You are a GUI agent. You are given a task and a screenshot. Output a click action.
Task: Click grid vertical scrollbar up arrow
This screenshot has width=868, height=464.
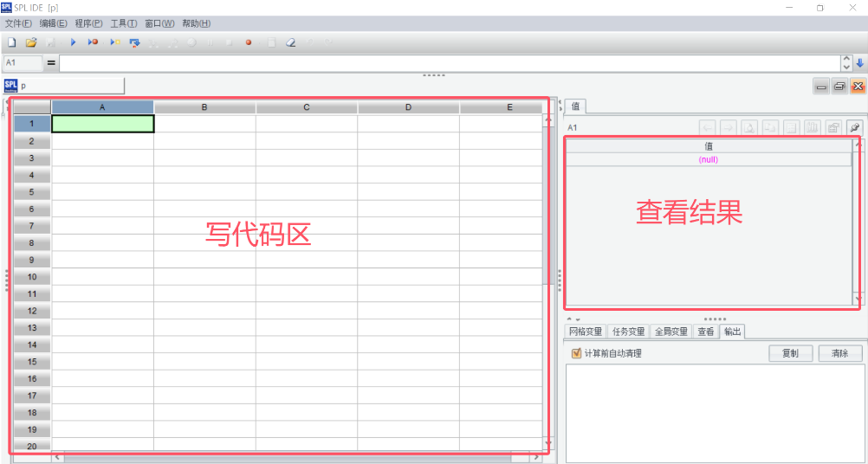coord(548,120)
